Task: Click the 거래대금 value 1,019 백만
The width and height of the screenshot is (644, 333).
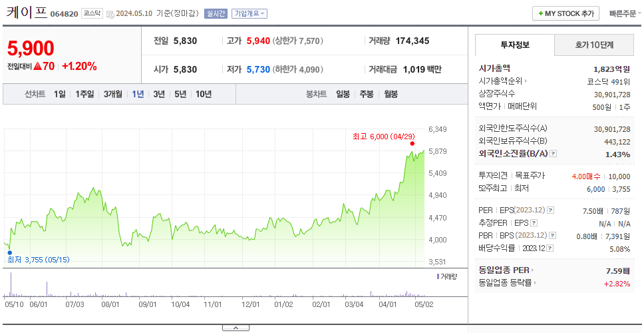Action: pos(422,69)
